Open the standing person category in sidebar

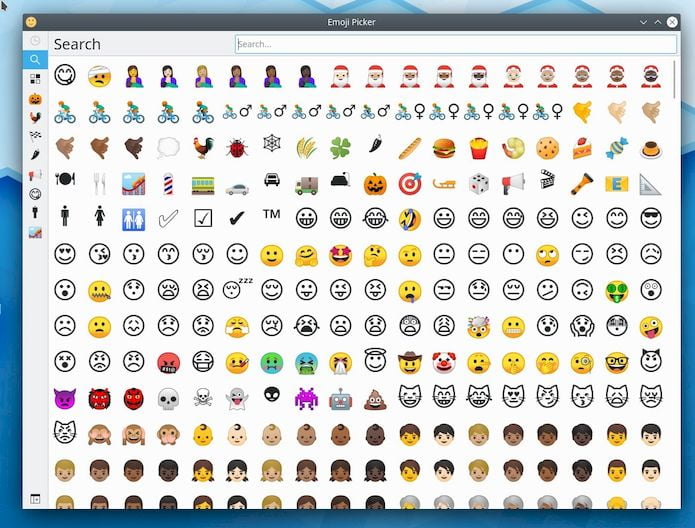35,212
